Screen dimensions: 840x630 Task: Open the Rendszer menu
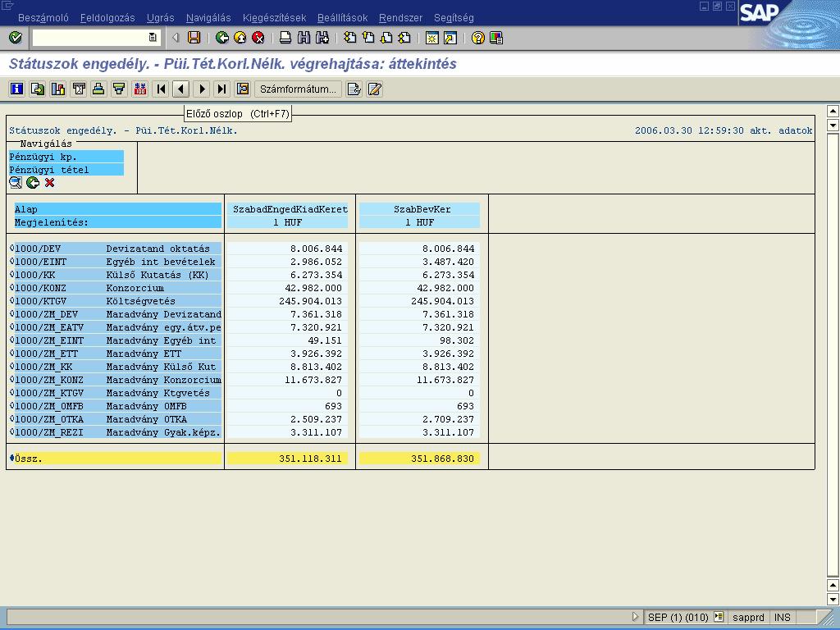400,18
